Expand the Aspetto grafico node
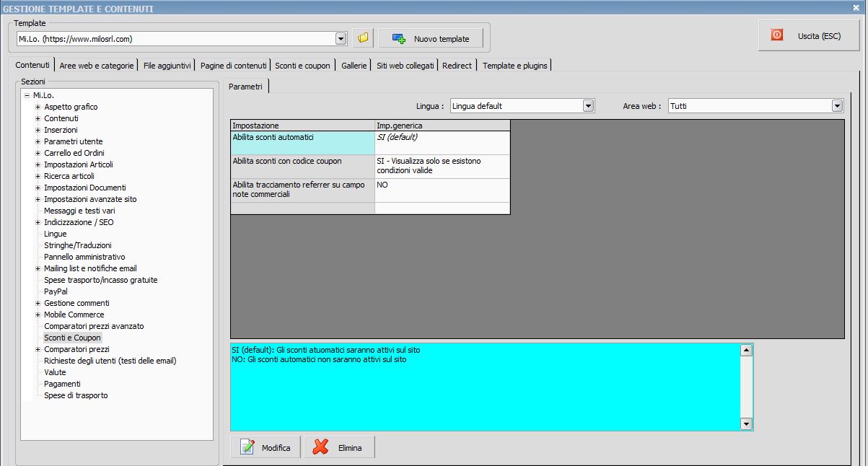Image resolution: width=868 pixels, height=466 pixels. (x=38, y=107)
